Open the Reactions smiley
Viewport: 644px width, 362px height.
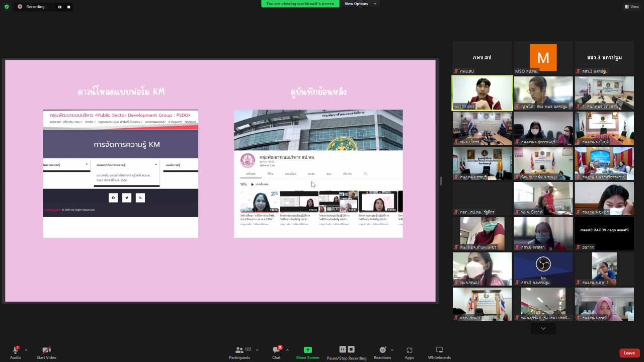[x=382, y=350]
